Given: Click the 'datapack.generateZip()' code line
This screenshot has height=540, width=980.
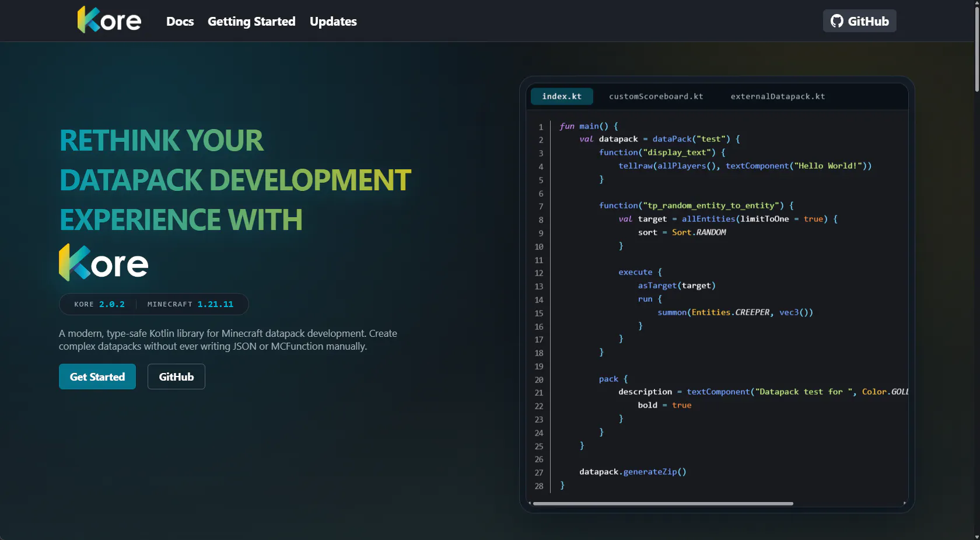Looking at the screenshot, I should click(633, 472).
